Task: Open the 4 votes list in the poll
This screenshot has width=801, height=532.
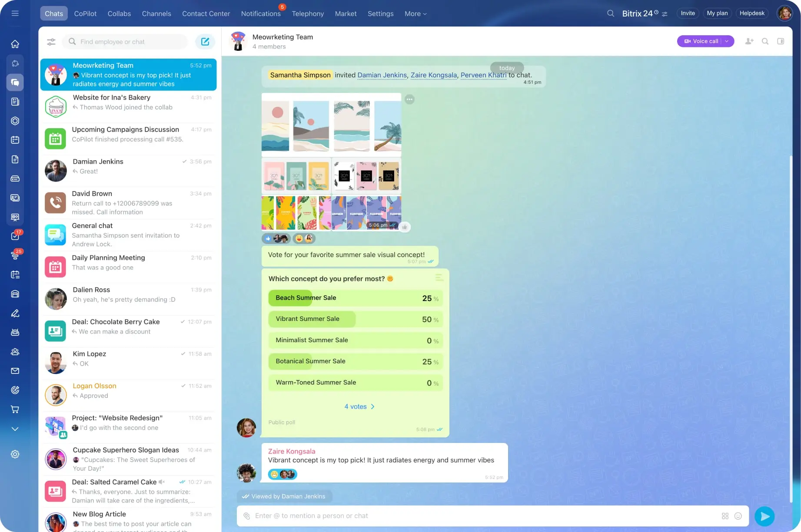Action: point(359,406)
